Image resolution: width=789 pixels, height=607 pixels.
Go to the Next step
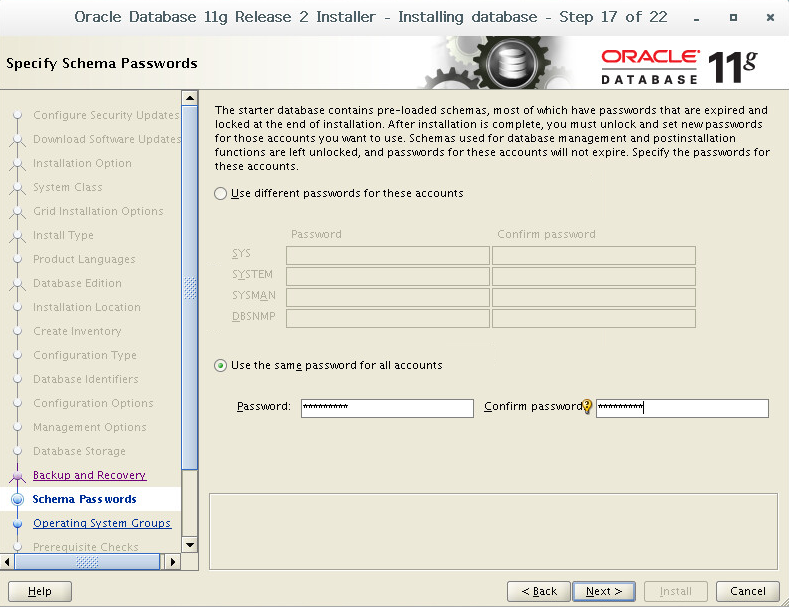pos(604,591)
